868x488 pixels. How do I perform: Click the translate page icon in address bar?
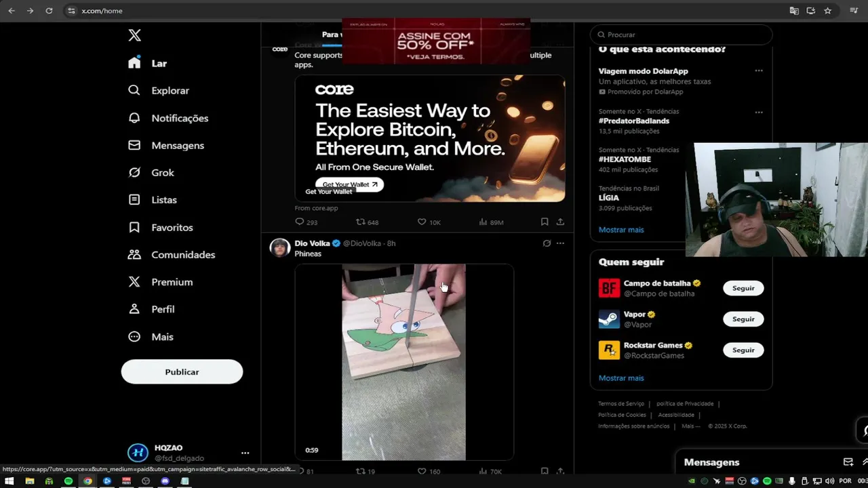coord(794,11)
